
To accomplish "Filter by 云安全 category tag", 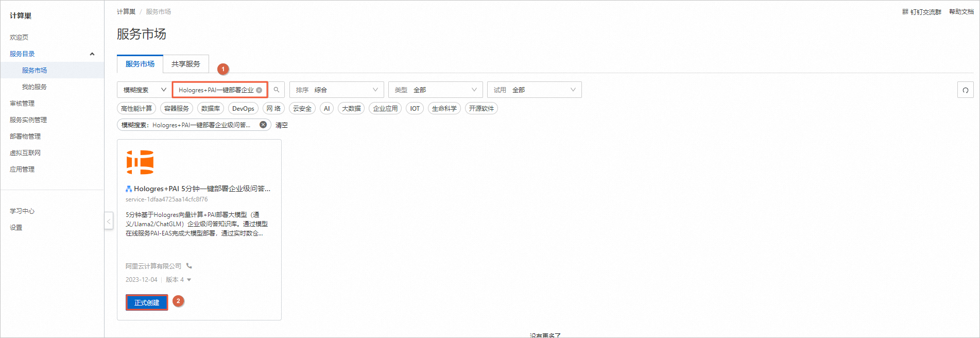I will (x=302, y=108).
